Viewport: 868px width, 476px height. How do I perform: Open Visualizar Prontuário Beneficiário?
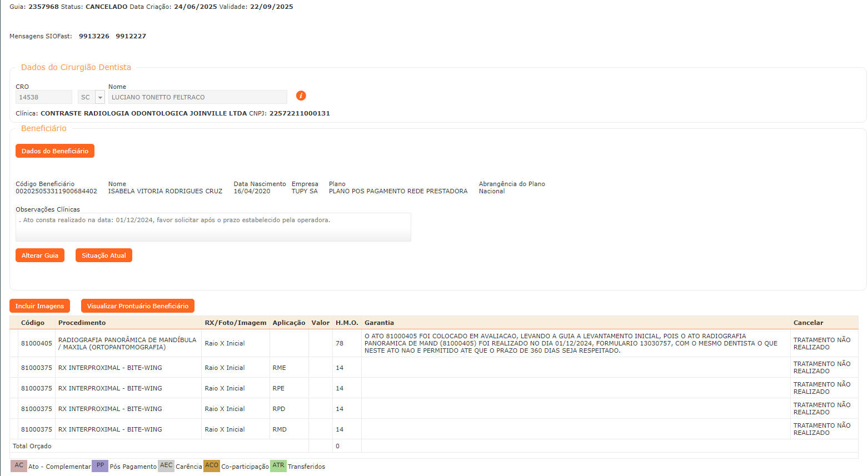(x=138, y=306)
